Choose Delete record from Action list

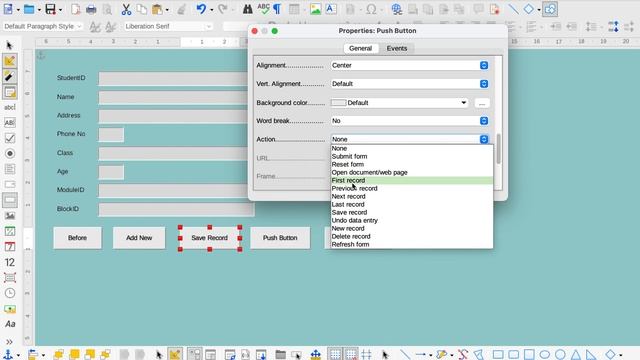411,236
